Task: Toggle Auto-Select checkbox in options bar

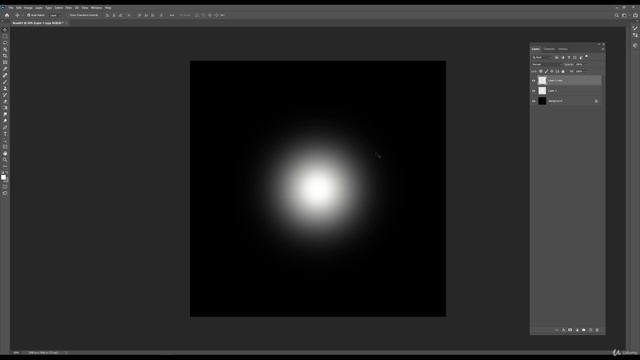Action: coord(29,15)
